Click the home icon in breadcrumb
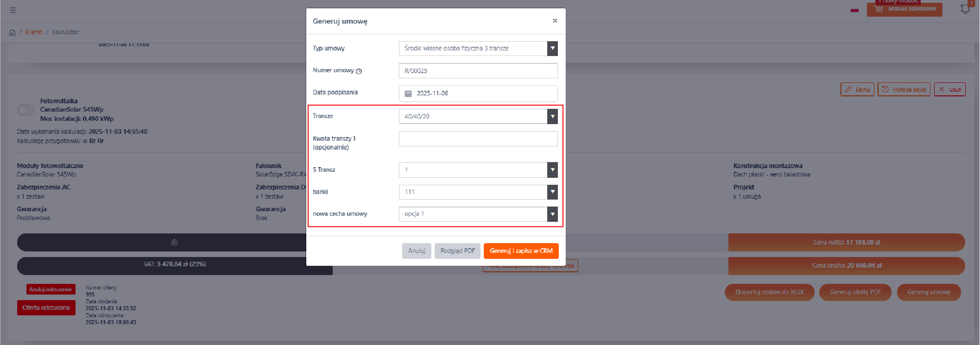Screen dimensions: 980x345 13,32
